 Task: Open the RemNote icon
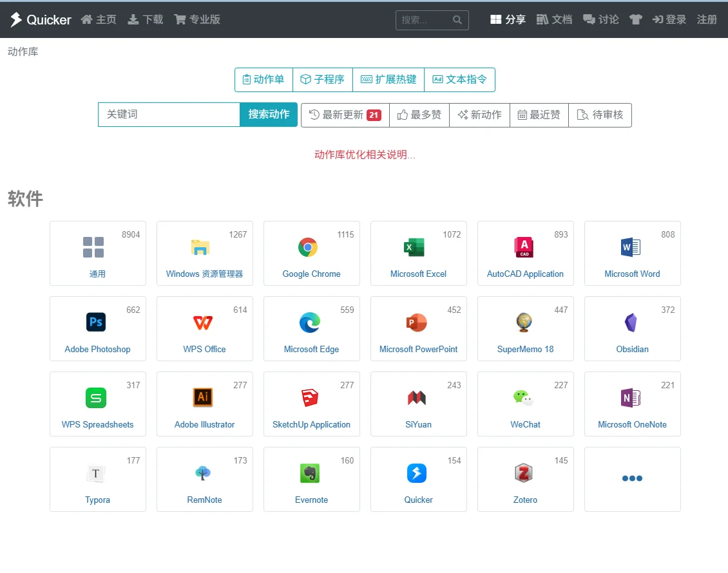tap(203, 473)
